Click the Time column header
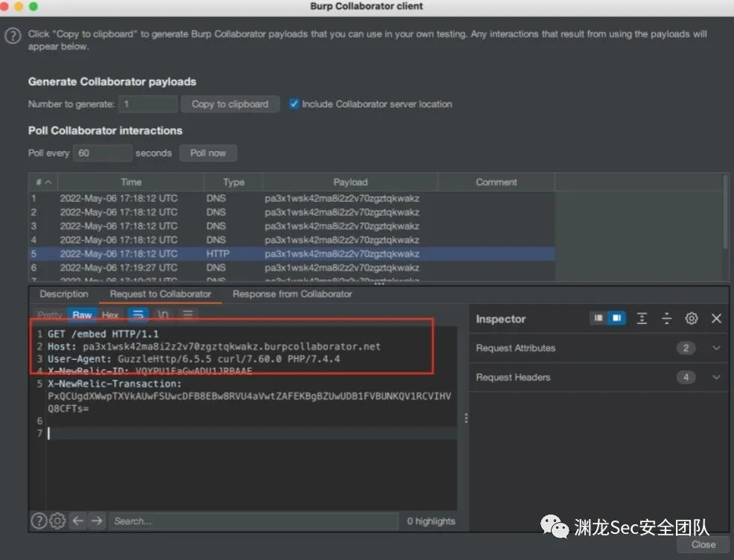The height and width of the screenshot is (560, 734). pyautogui.click(x=130, y=182)
